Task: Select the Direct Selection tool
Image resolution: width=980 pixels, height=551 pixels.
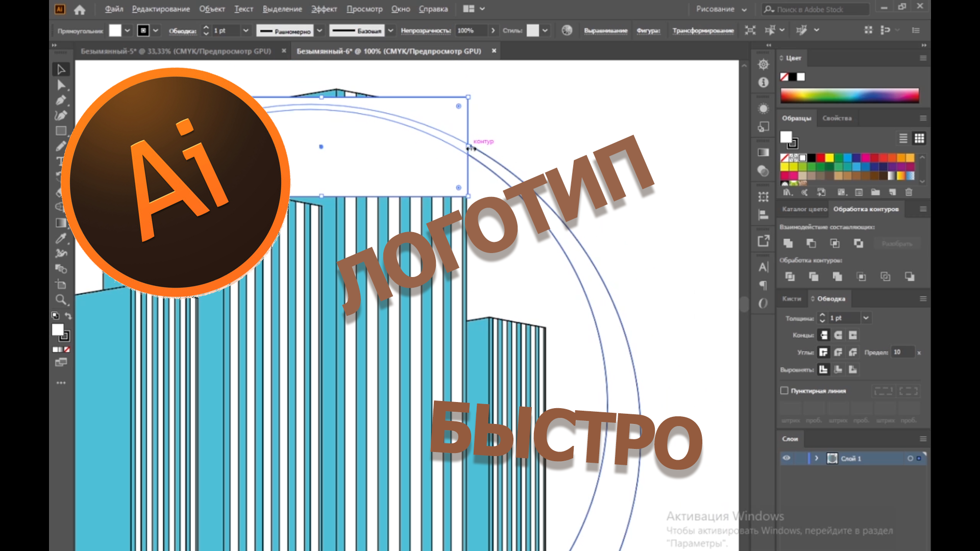Action: click(61, 85)
